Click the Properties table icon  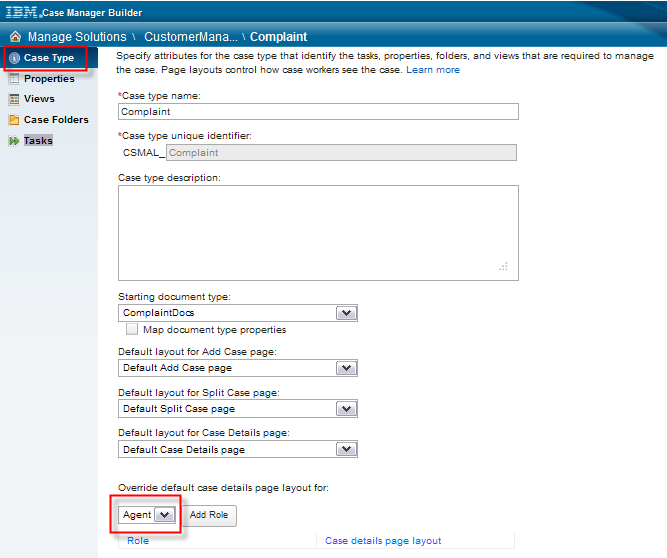(14, 79)
